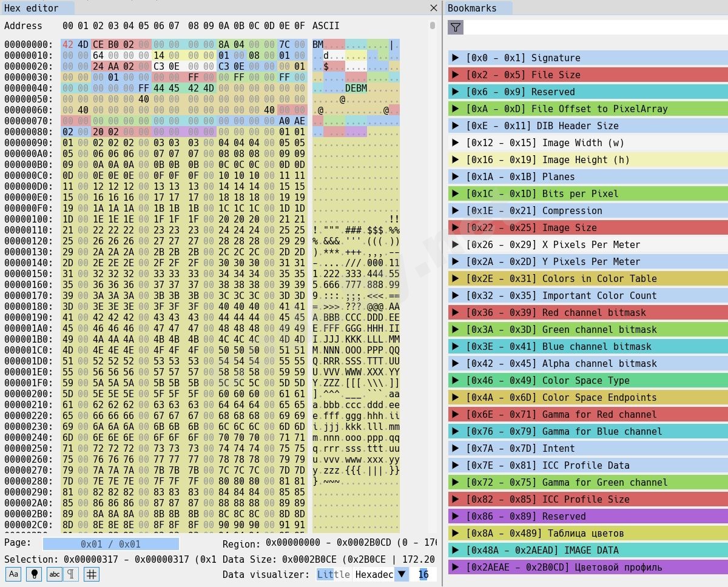Expand the File Size bookmark
728x587 pixels.
click(x=456, y=75)
